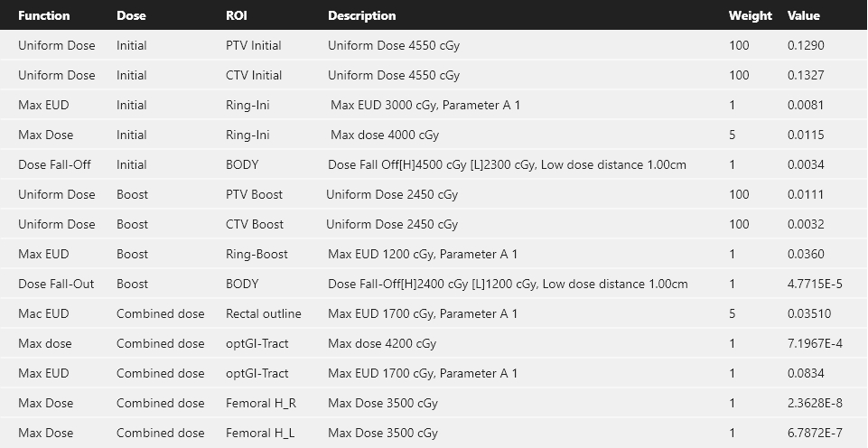
Task: Select the Dose Fall-Off function cell
Action: (54, 164)
